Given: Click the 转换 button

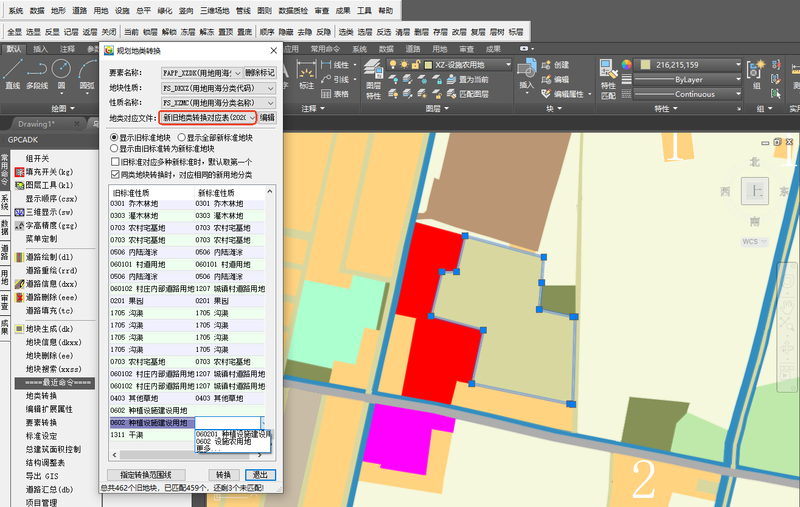Looking at the screenshot, I should click(x=223, y=475).
